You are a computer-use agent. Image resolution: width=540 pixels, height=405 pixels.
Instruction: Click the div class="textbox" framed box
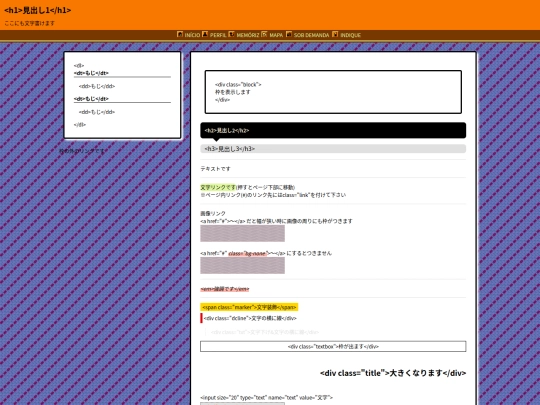click(x=333, y=346)
